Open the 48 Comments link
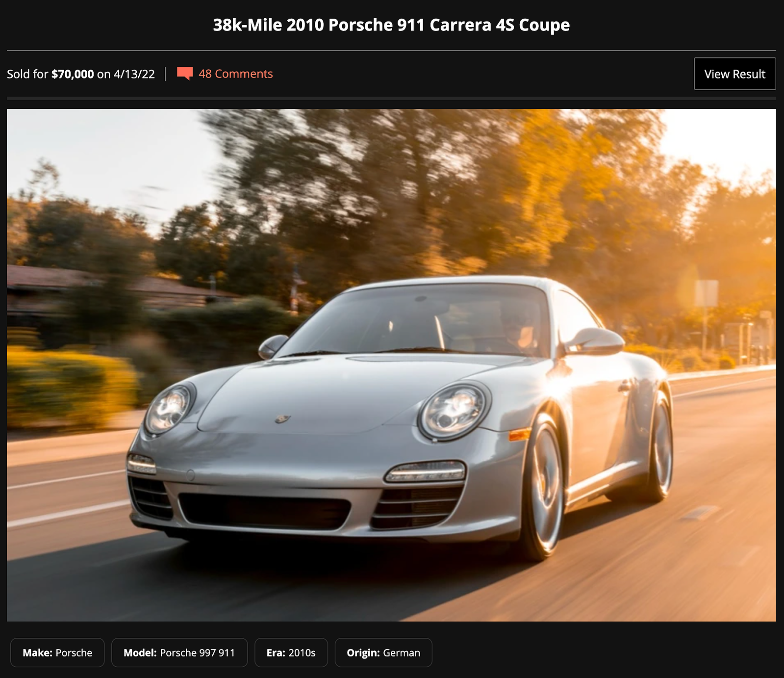Viewport: 784px width, 678px height. (x=235, y=74)
